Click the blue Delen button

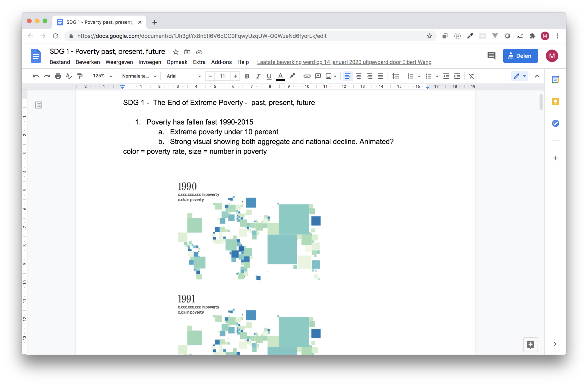pyautogui.click(x=520, y=56)
